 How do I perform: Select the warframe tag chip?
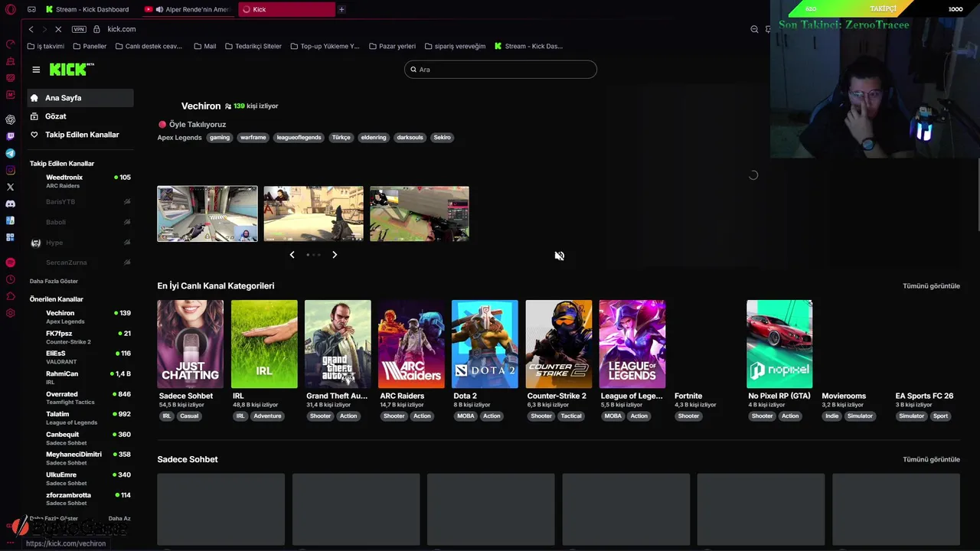pos(253,138)
